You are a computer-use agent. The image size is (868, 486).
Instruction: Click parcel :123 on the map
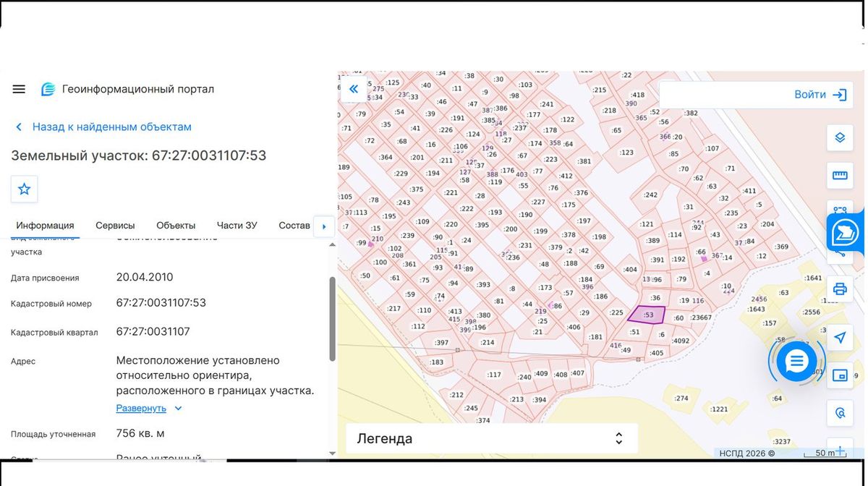point(626,152)
